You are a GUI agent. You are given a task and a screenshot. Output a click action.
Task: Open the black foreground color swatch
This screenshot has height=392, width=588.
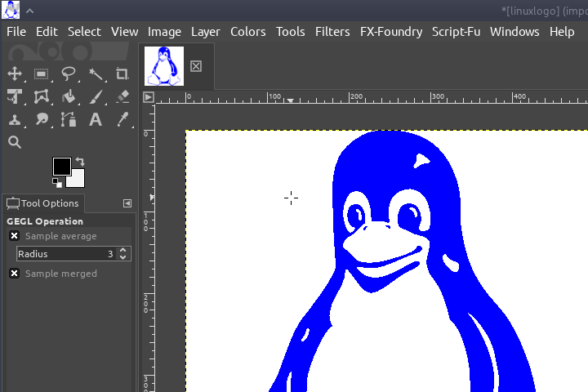coord(61,166)
